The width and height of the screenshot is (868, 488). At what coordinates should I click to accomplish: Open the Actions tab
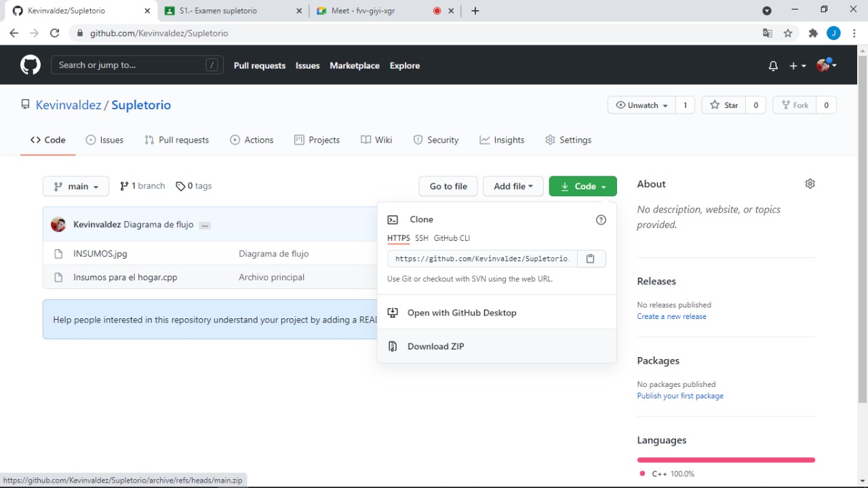coord(252,140)
